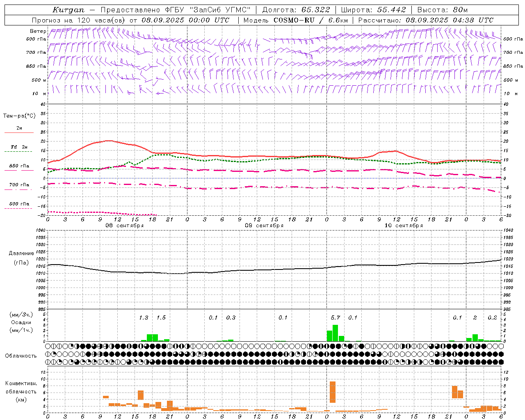Click the longitude value Долгота: 65.322
525x420 pixels.
click(296, 10)
